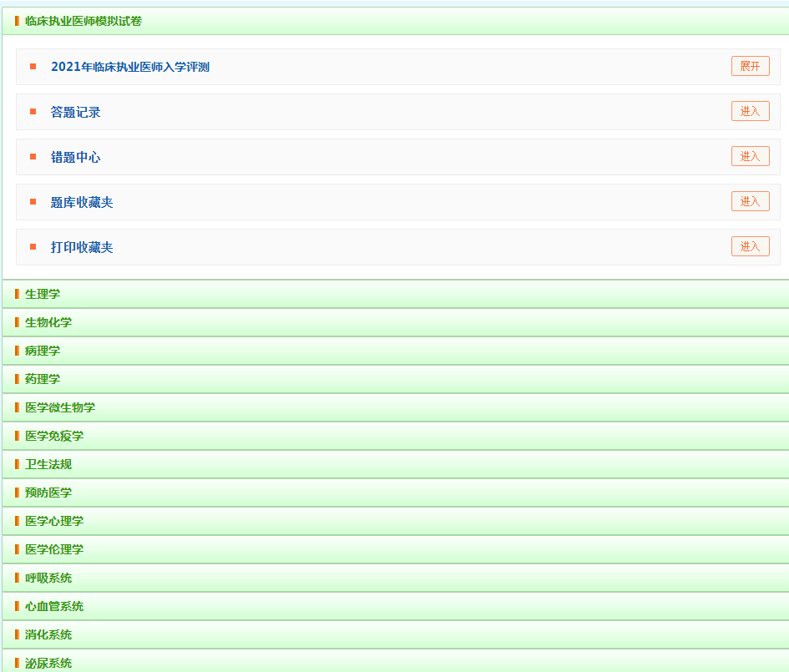Expand 医学微生物学 subject row

pos(60,407)
